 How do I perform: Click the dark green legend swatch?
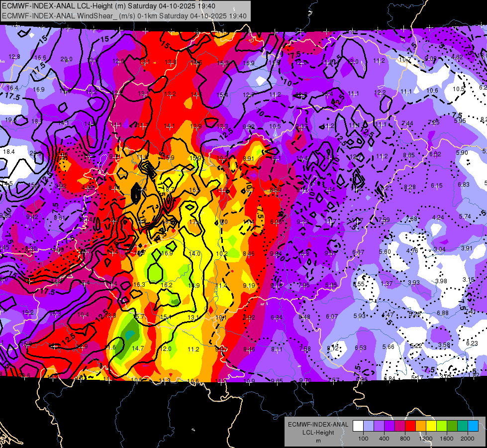point(452,426)
